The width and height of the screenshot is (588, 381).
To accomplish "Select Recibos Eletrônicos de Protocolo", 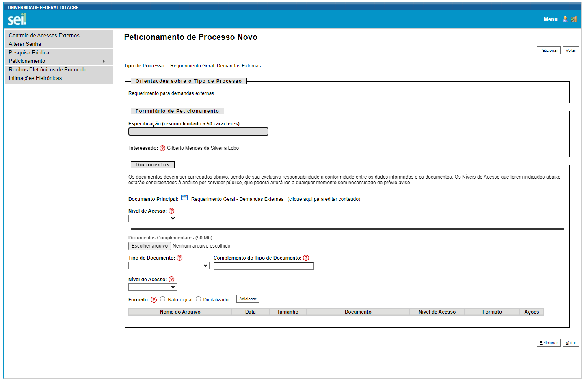I will [48, 69].
